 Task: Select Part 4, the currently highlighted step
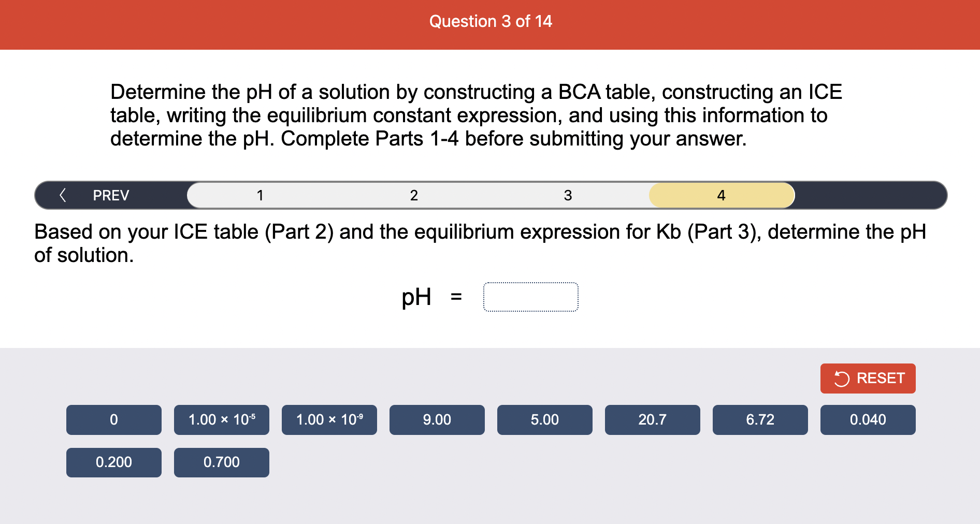[722, 195]
